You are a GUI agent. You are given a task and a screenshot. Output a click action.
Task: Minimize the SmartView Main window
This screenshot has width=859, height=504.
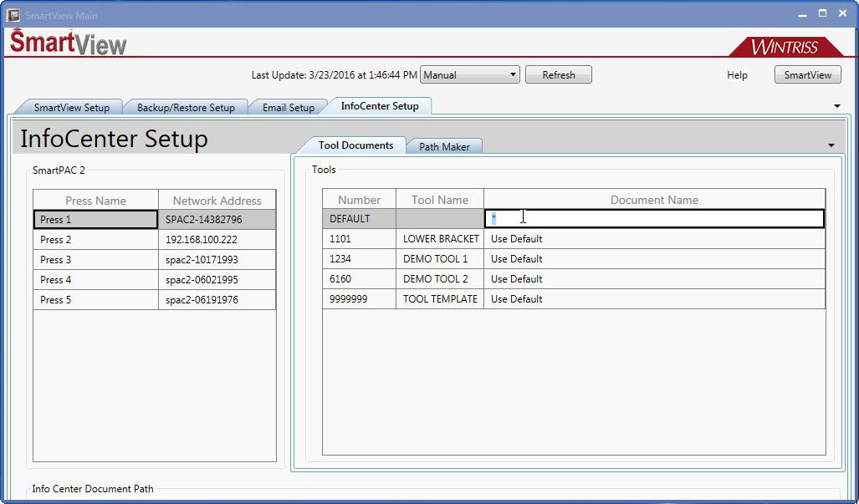tap(803, 14)
